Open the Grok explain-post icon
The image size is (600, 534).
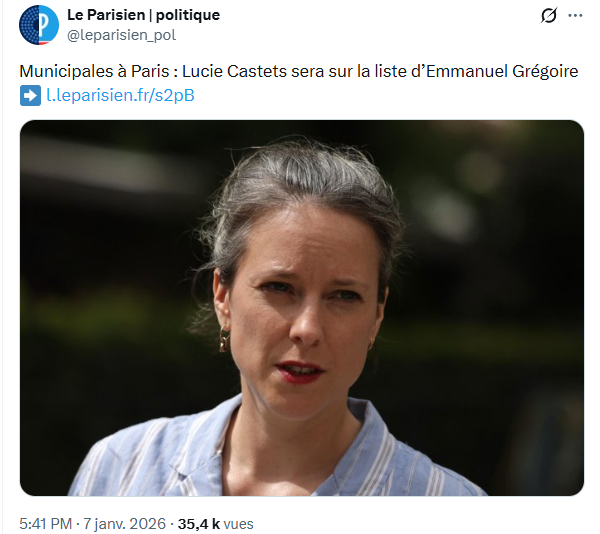549,16
